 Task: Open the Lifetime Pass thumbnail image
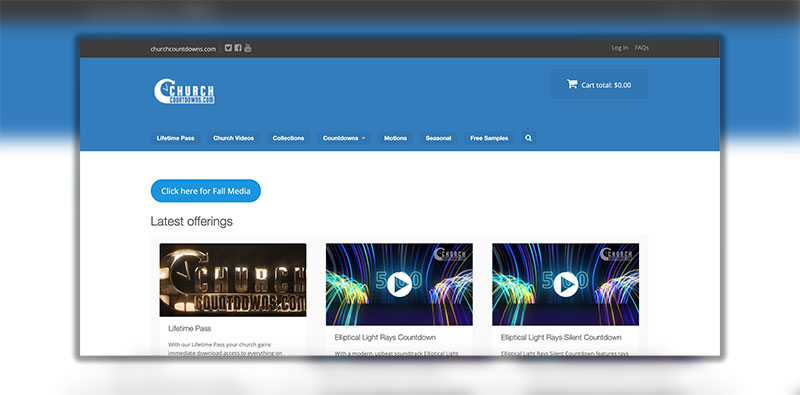[x=233, y=280]
